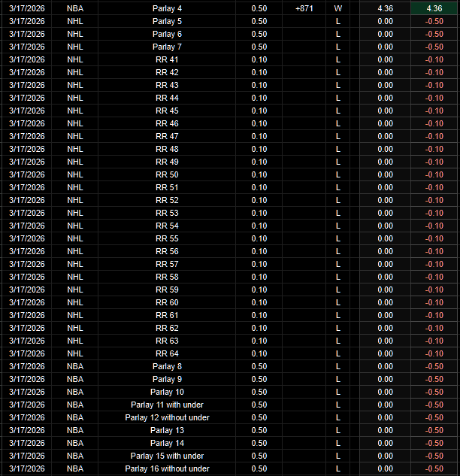Click the RR 60 cell
460x476 pixels.
(167, 302)
